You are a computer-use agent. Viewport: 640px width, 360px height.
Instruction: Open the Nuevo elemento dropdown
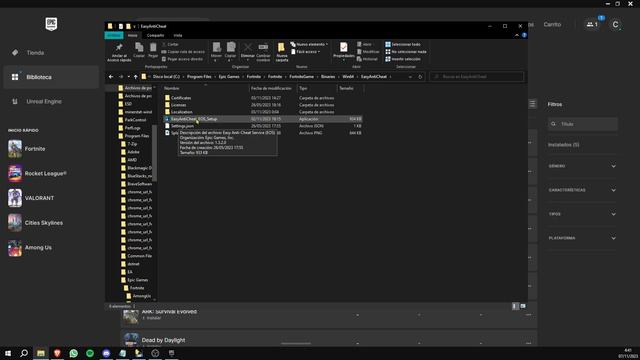click(309, 44)
